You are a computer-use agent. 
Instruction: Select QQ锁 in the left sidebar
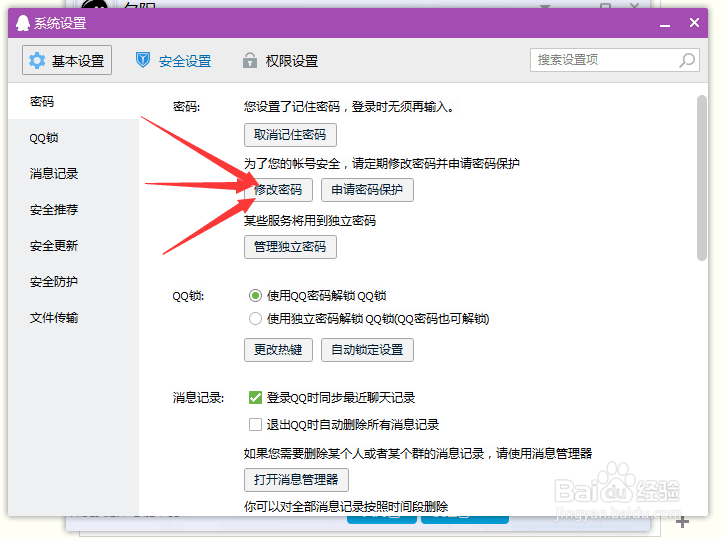click(74, 137)
